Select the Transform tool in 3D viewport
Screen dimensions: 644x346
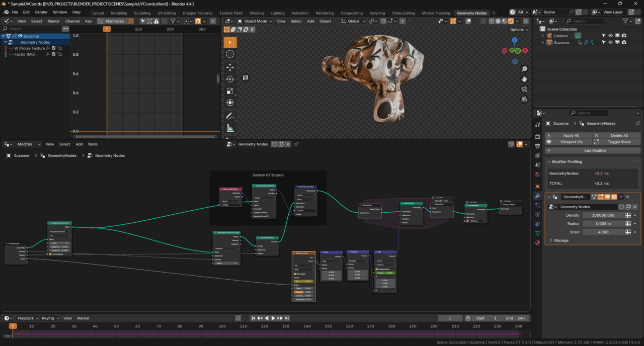point(230,103)
